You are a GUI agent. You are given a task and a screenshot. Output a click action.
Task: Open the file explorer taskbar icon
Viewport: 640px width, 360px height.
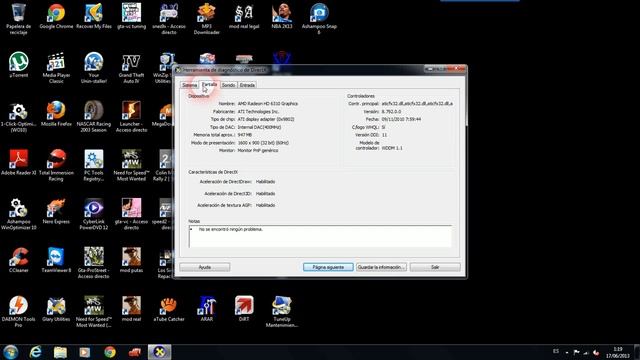(60, 352)
